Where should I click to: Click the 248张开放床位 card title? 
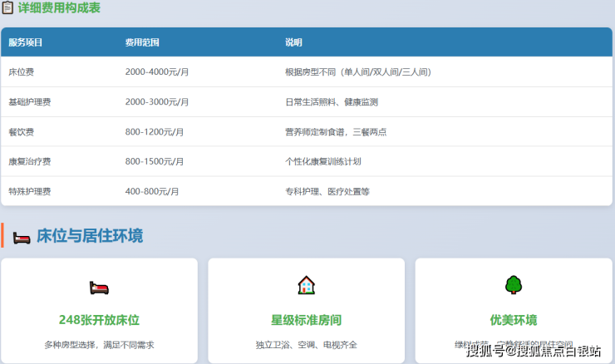coord(99,320)
